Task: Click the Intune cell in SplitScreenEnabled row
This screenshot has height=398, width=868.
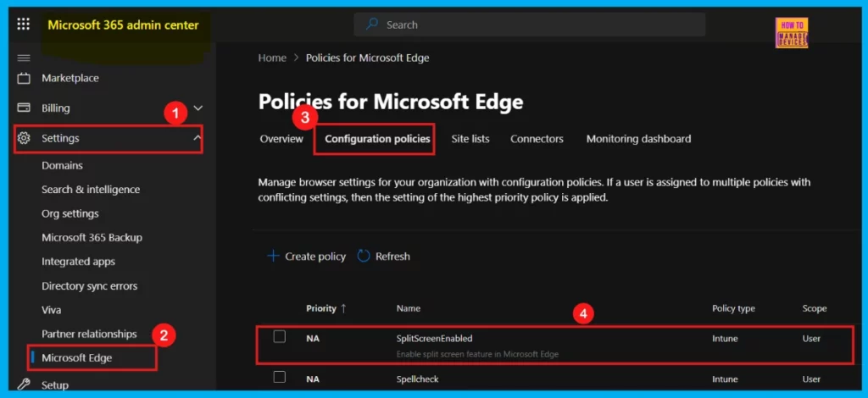Action: point(725,339)
